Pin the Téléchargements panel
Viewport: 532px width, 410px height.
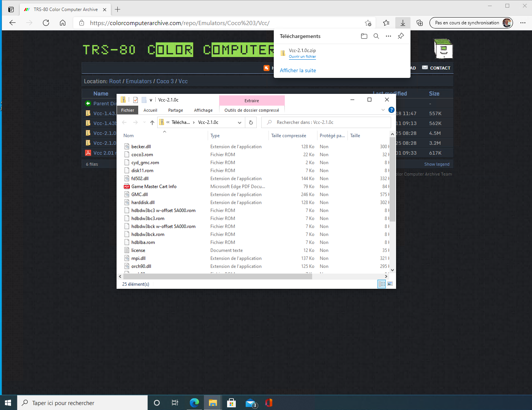401,36
